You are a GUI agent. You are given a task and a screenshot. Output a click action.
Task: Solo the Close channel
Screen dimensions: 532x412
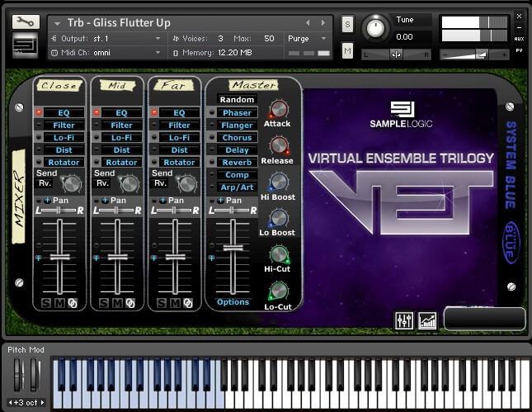(x=46, y=303)
